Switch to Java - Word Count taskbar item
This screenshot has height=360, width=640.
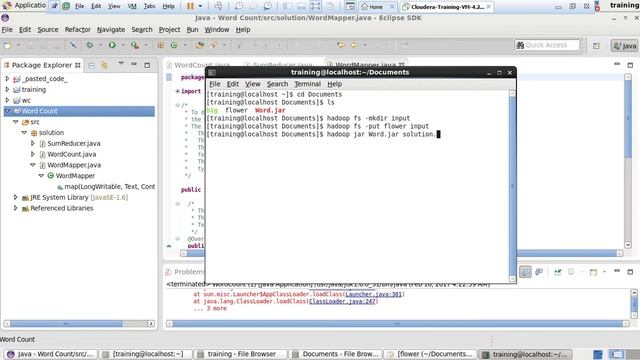(51, 354)
